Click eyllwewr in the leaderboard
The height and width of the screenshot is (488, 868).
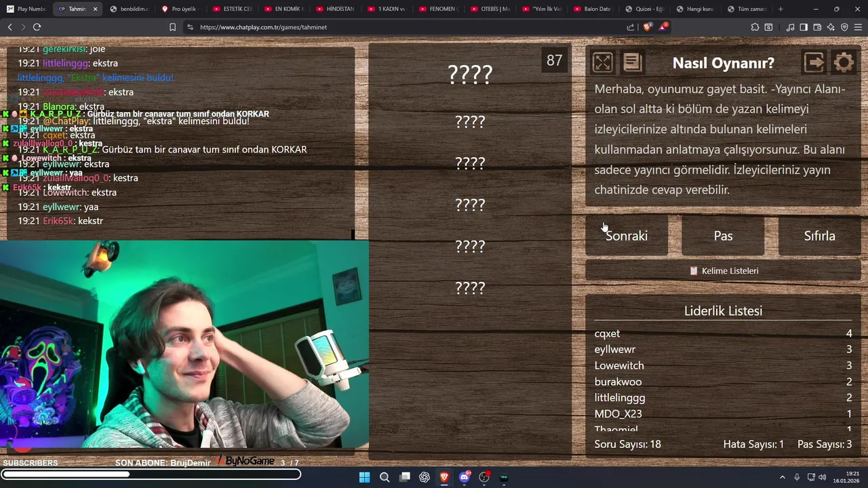615,350
